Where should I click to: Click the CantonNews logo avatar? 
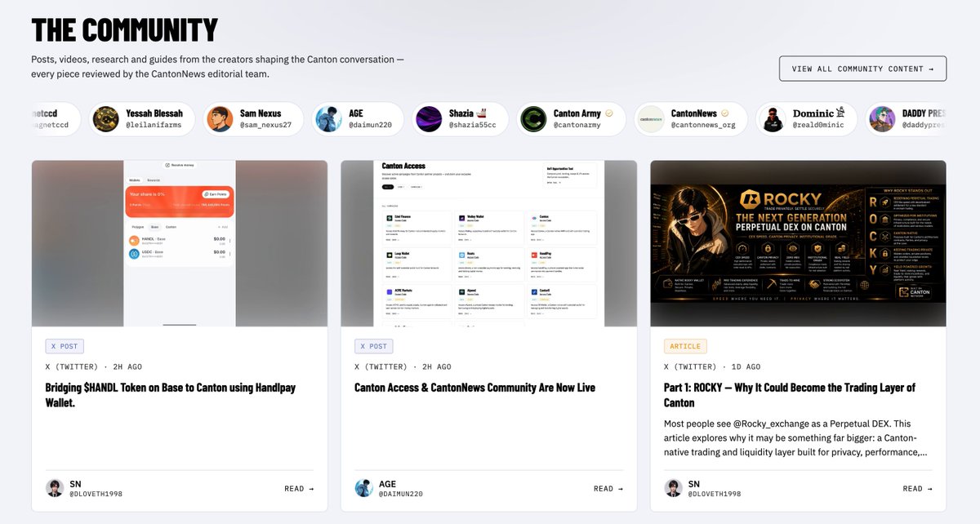pos(651,119)
